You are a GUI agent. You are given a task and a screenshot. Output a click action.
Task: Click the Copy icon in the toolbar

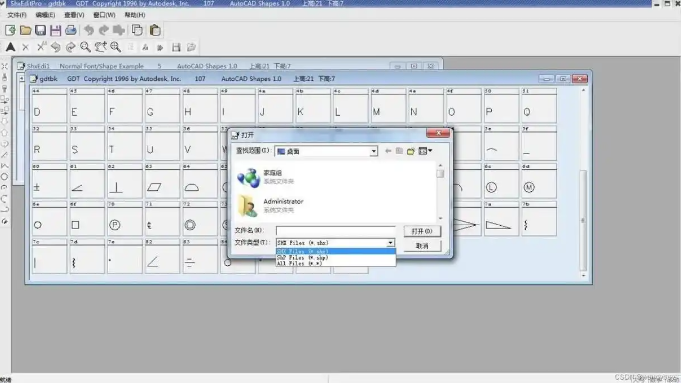tap(137, 30)
